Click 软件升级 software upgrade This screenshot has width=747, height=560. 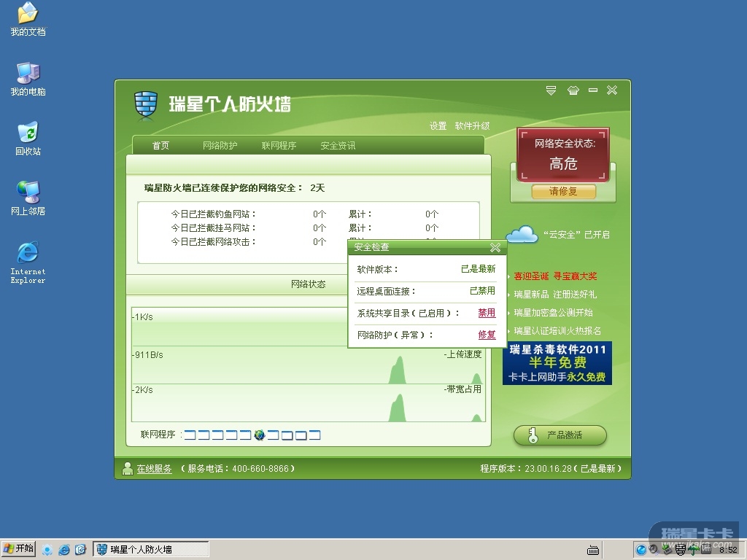[x=472, y=125]
